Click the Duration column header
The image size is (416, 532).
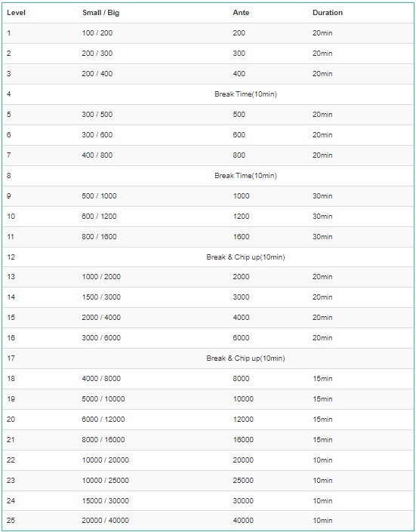coord(328,13)
